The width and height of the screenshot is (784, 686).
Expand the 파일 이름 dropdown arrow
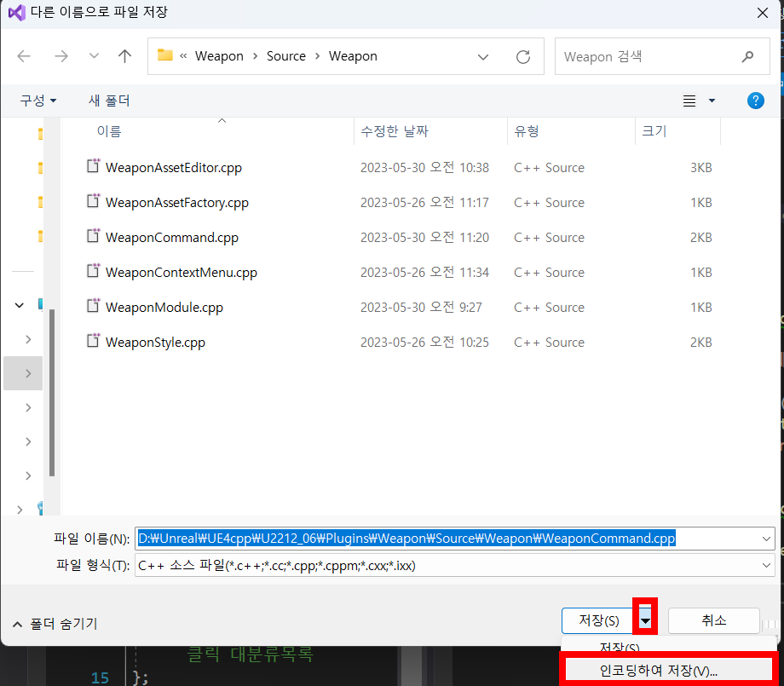[x=766, y=539]
